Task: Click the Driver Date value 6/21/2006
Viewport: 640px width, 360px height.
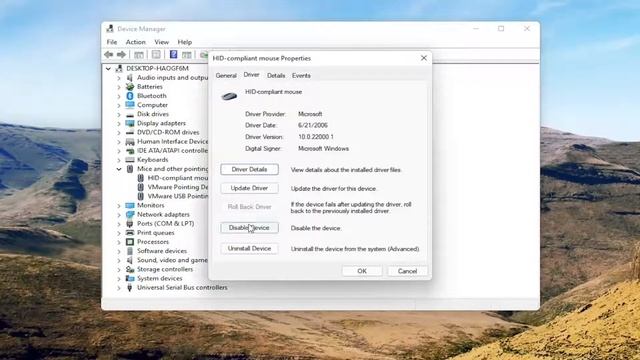Action: click(x=313, y=125)
